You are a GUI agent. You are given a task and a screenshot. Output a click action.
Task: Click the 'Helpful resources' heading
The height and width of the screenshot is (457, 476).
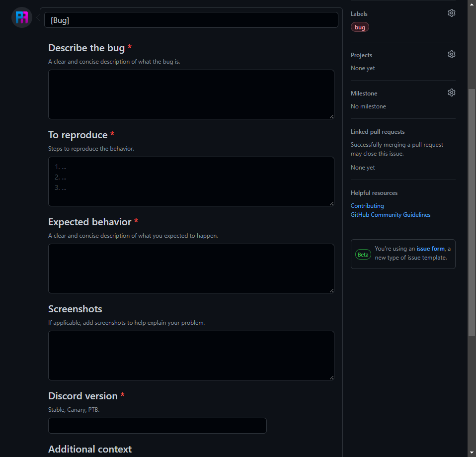[374, 193]
